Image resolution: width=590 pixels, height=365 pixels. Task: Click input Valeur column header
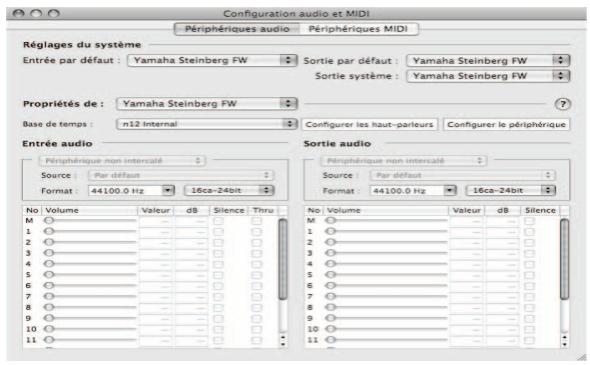coord(155,210)
